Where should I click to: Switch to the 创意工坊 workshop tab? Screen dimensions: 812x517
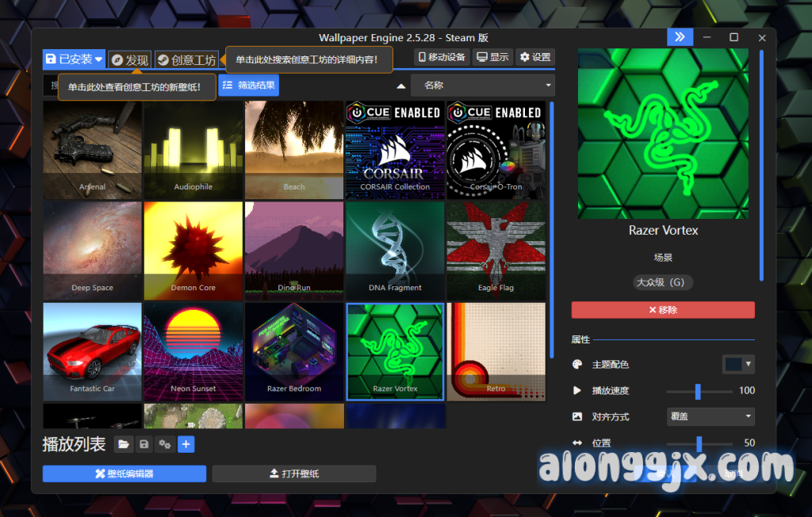[186, 59]
